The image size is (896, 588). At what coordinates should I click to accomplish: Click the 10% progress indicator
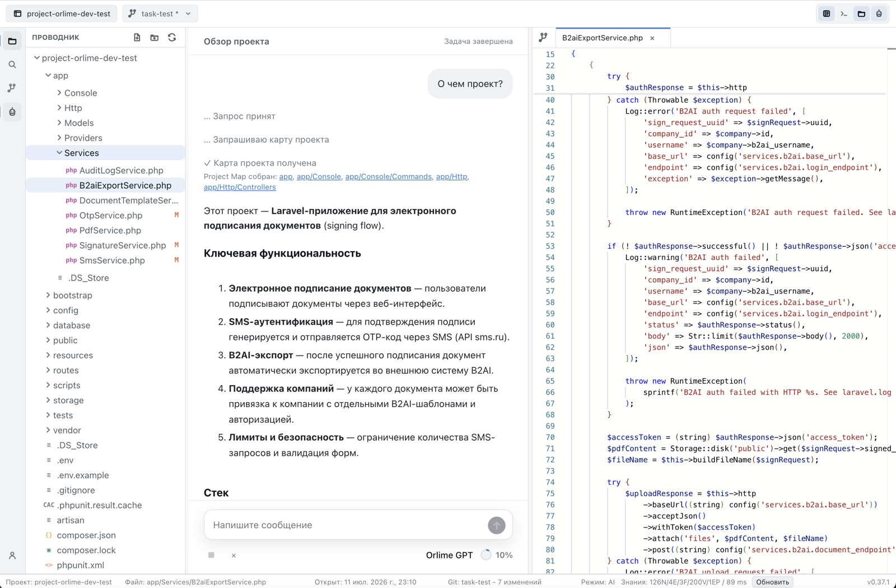click(497, 555)
